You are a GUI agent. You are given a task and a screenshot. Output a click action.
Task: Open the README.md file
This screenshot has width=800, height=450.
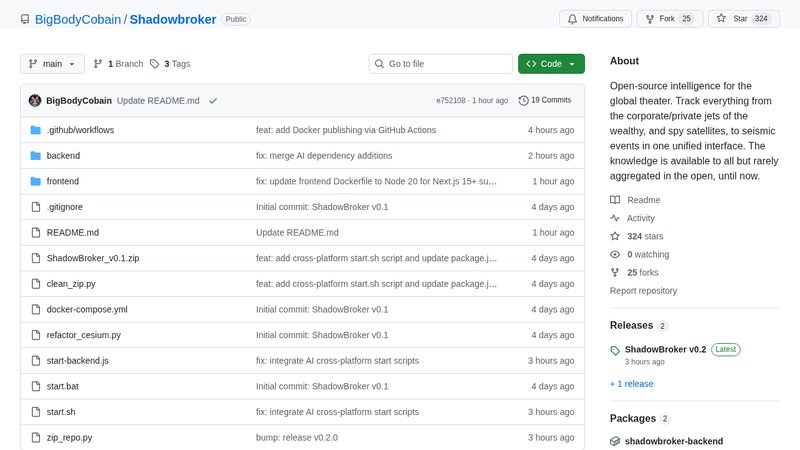click(x=73, y=232)
